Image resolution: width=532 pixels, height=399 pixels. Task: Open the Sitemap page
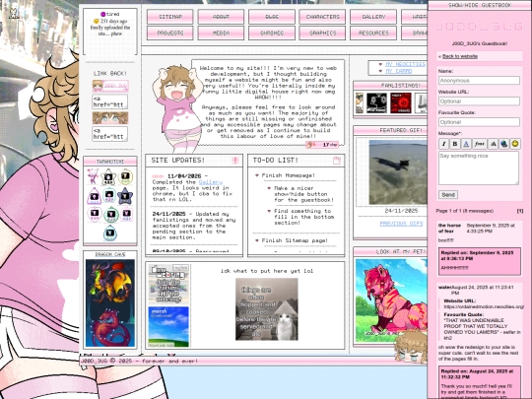click(x=170, y=17)
